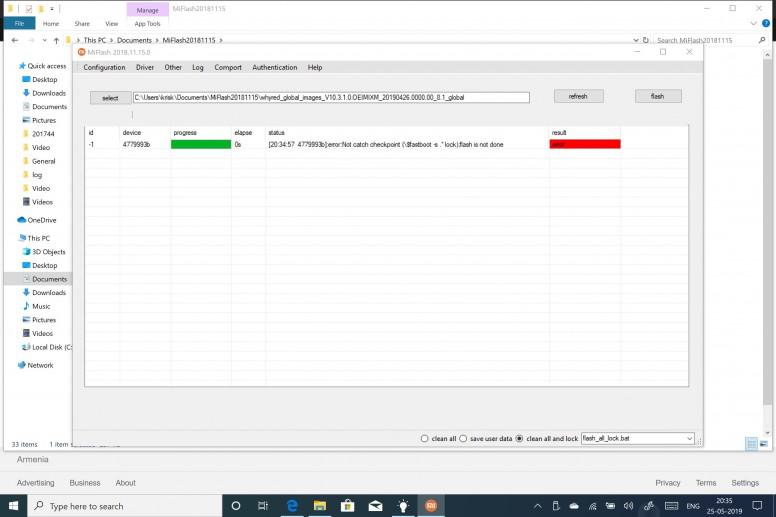This screenshot has width=776, height=517.
Task: Expand the Explorer recent locations dropdown arrow
Action: click(43, 40)
